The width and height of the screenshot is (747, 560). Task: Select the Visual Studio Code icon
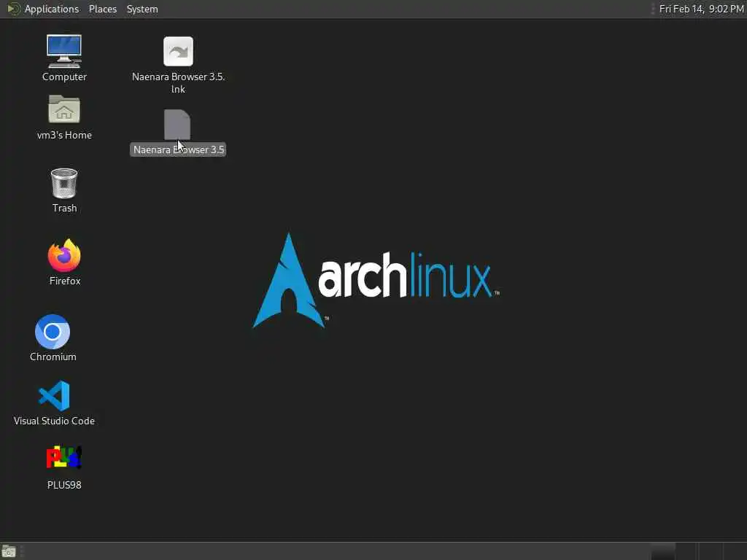pyautogui.click(x=54, y=395)
